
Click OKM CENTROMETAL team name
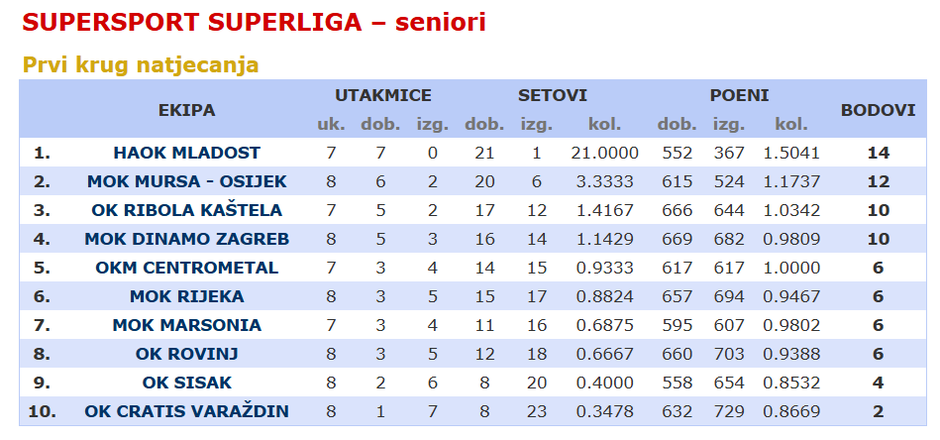click(x=187, y=268)
